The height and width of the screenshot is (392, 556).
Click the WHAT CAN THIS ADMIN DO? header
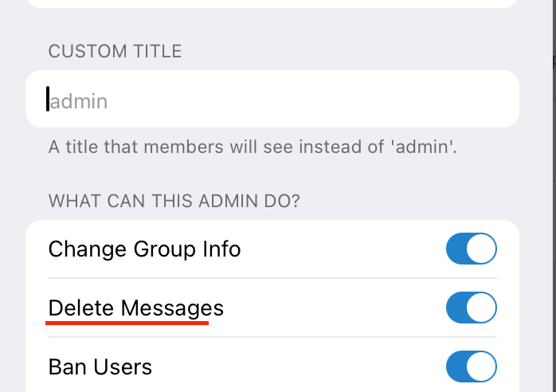coord(174,200)
